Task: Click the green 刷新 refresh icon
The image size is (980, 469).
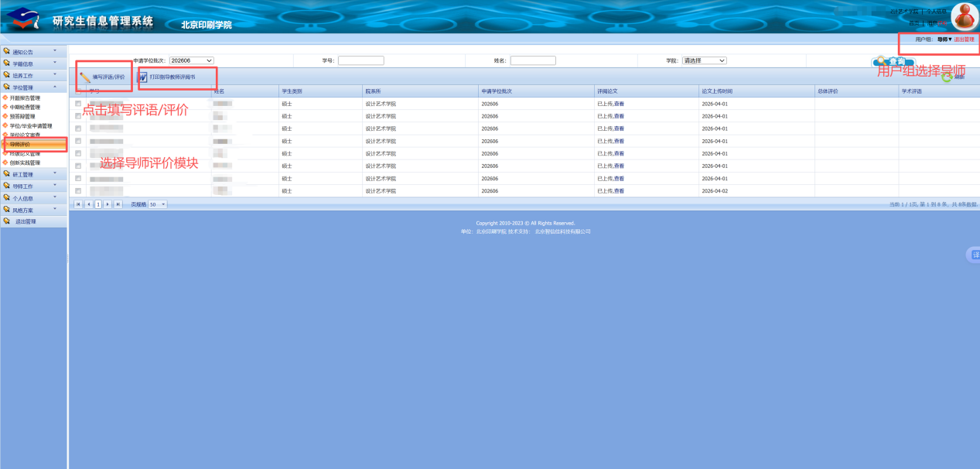Action: click(947, 77)
